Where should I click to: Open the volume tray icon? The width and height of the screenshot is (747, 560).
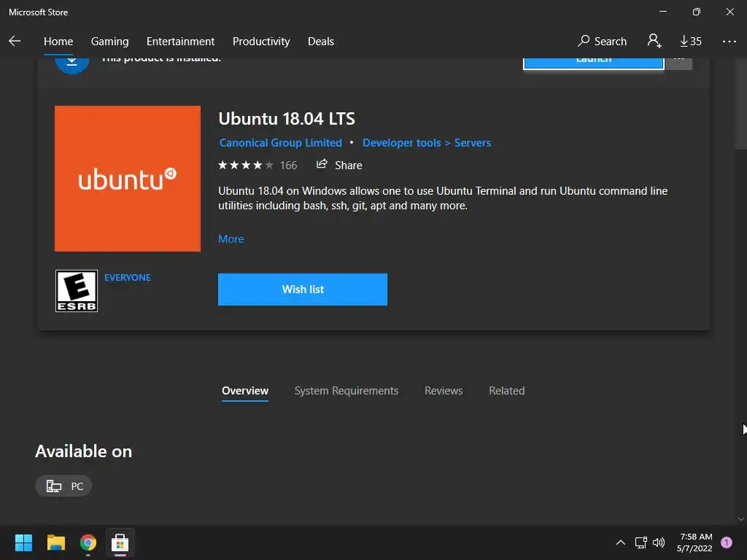[x=659, y=542]
